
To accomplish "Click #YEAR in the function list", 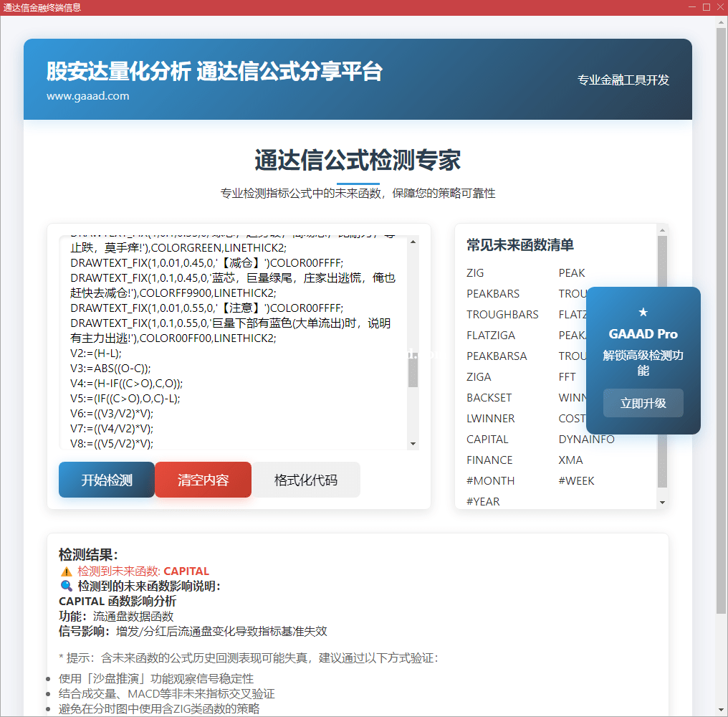I will click(483, 501).
